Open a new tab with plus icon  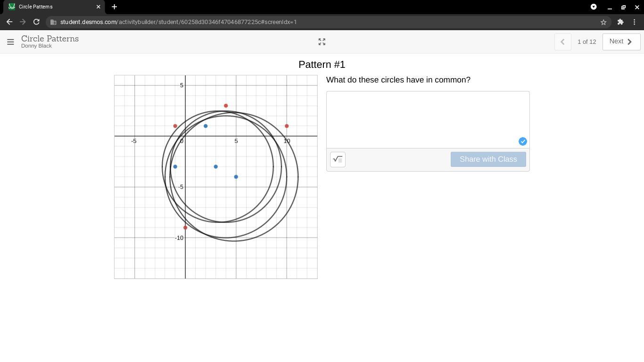pyautogui.click(x=114, y=7)
